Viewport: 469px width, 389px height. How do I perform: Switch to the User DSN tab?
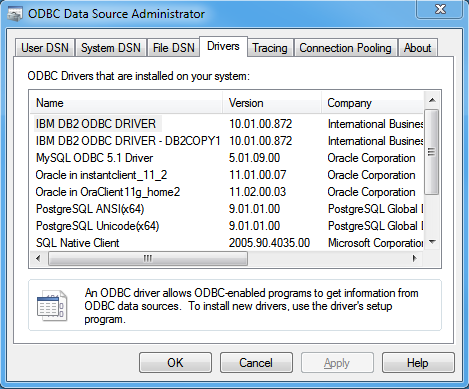(x=45, y=48)
